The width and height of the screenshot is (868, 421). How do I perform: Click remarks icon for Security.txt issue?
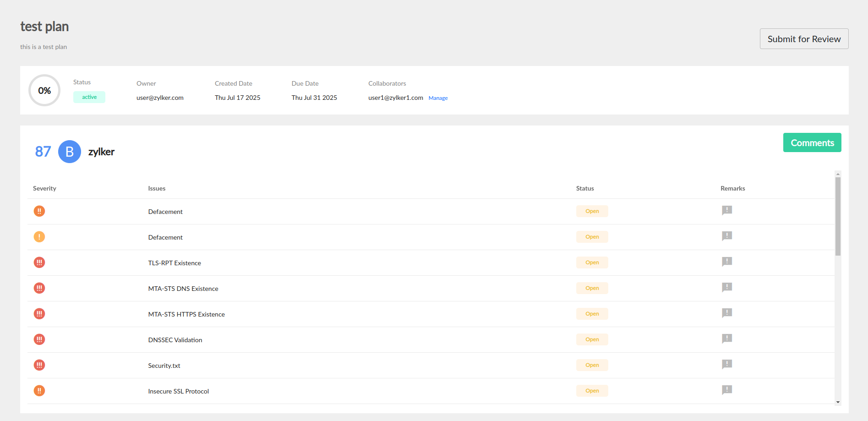726,364
